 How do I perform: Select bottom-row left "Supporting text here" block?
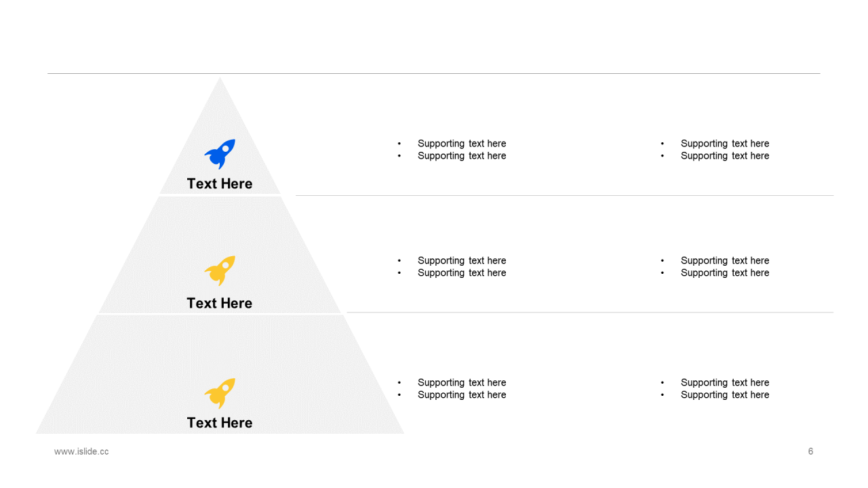(x=452, y=389)
